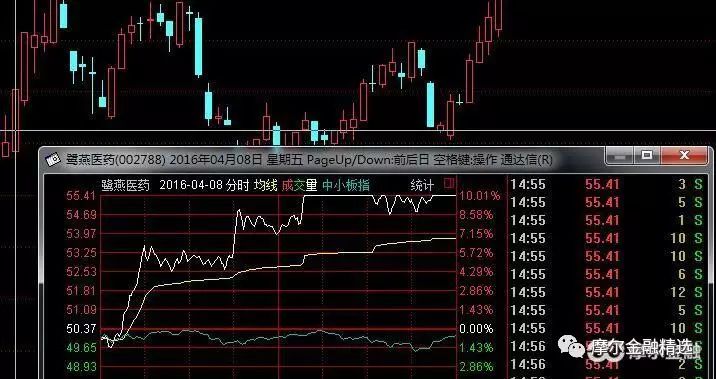Viewport: 716px width, 379px height.
Task: Maximize the intraday chart window
Action: pyautogui.click(x=647, y=156)
